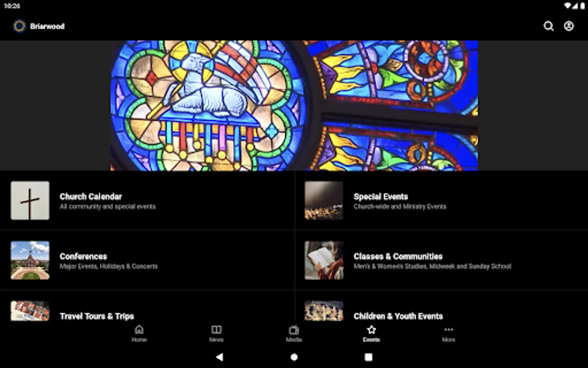Tap the Briarwood title text
Screen dimensions: 588x368
pos(47,26)
